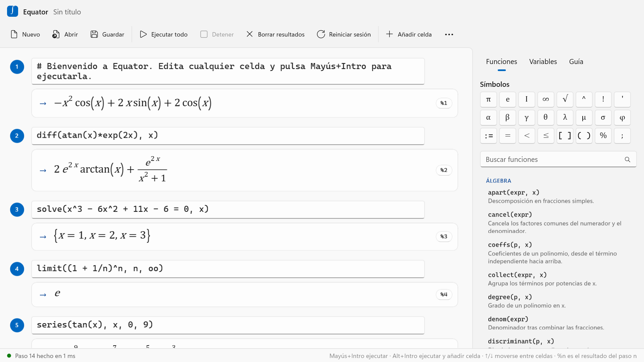
Task: Add a cell with Añadir celda
Action: [409, 35]
